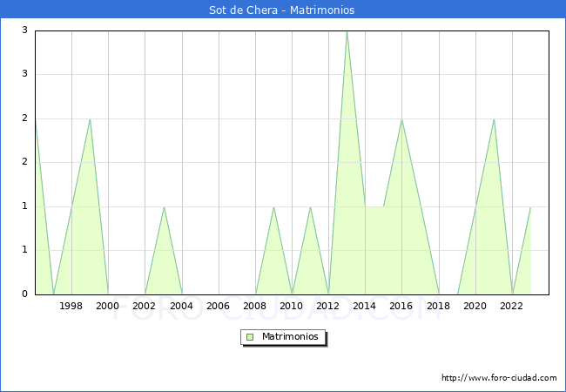
Task: Select the 2022 x-axis label
Action: [512, 306]
